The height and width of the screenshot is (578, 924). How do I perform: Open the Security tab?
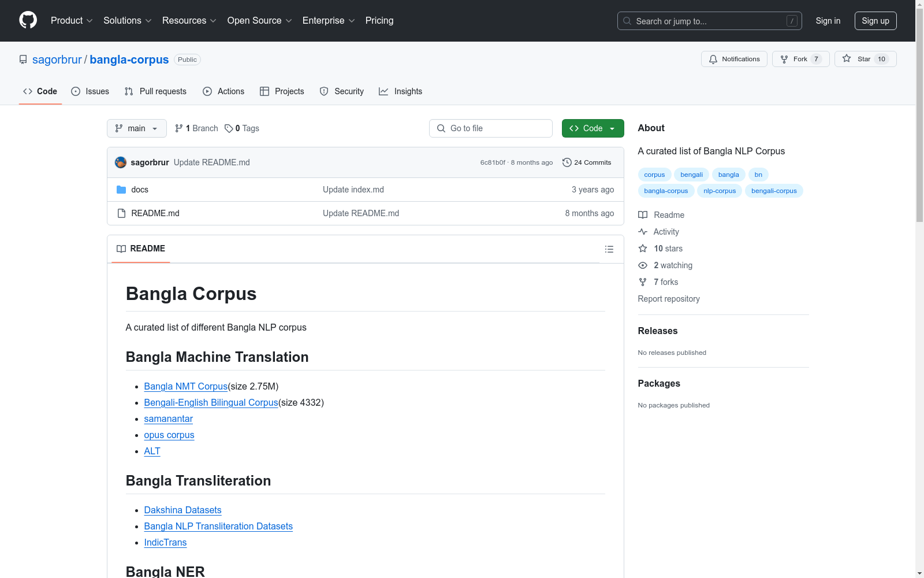click(342, 91)
